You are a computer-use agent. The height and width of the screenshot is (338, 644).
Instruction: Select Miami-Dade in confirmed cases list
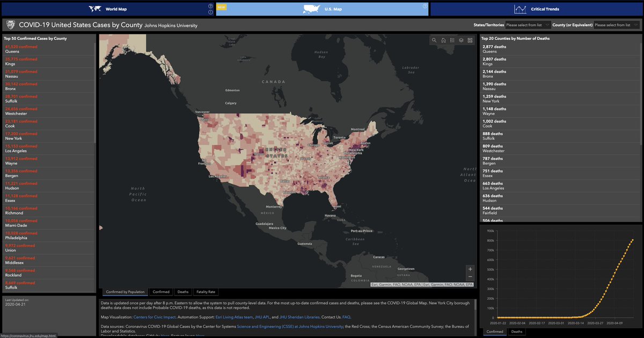click(48, 223)
